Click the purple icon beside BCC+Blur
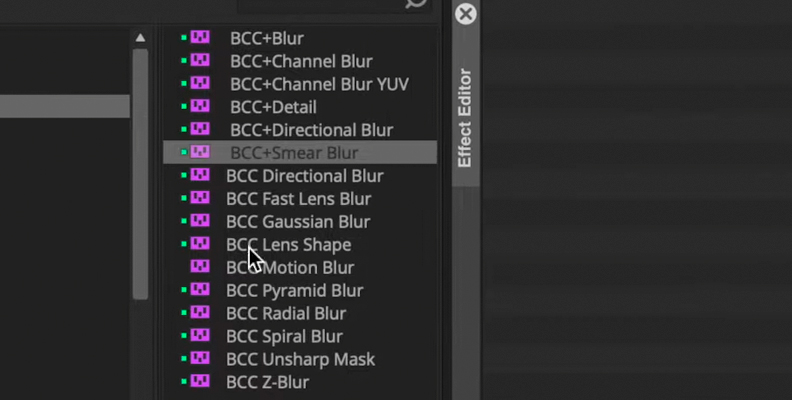792x400 pixels. (200, 37)
